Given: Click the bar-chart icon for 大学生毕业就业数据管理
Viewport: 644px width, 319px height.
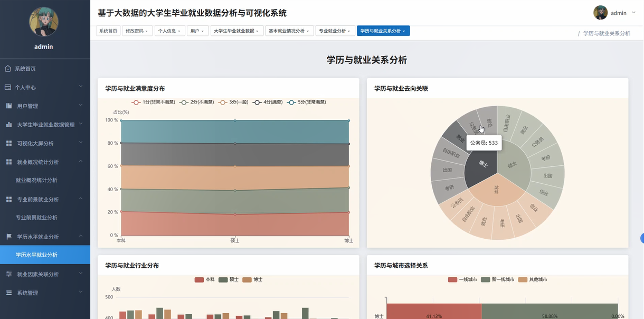Looking at the screenshot, I should (x=9, y=125).
